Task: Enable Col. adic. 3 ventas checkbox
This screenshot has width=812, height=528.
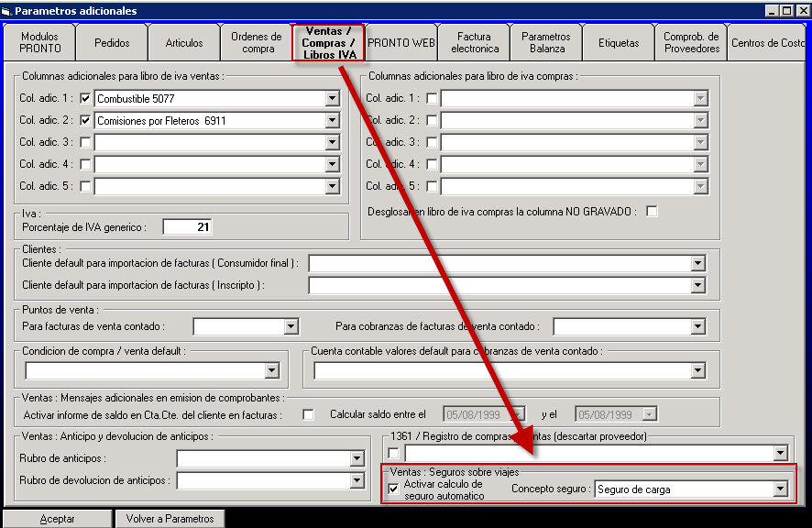Action: [x=86, y=142]
